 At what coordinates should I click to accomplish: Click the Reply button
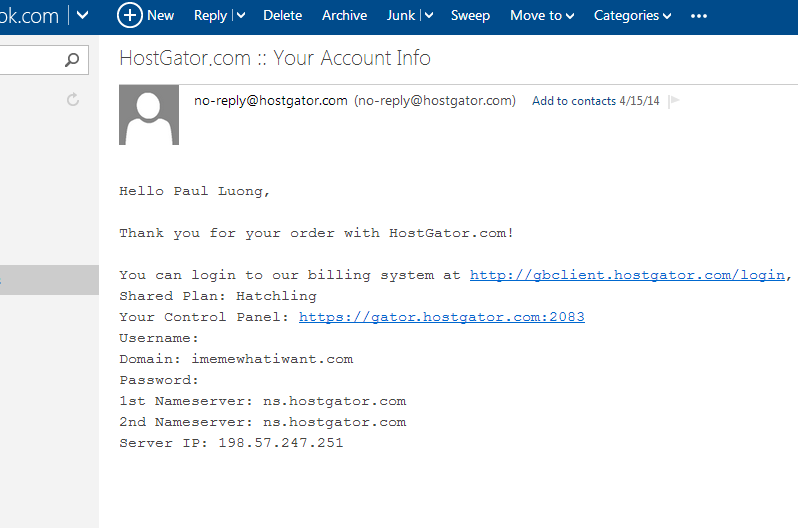click(x=210, y=16)
